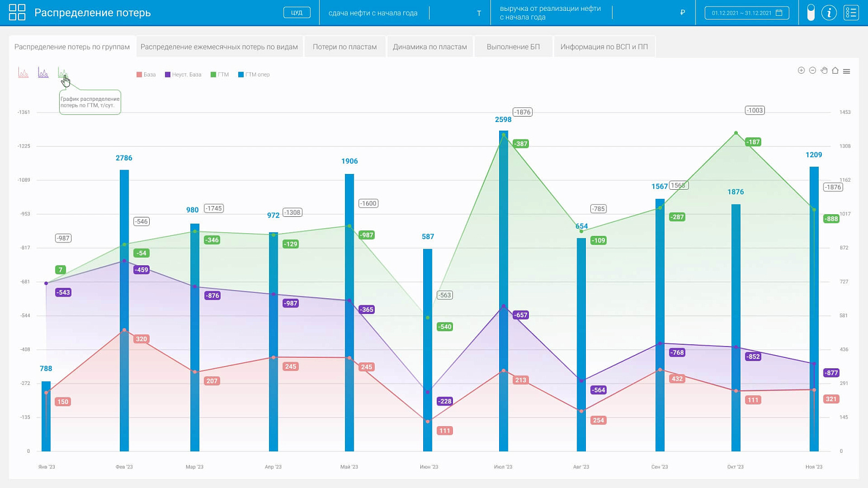Click the outlined -1745 data label
This screenshot has height=488, width=868.
pyautogui.click(x=214, y=208)
